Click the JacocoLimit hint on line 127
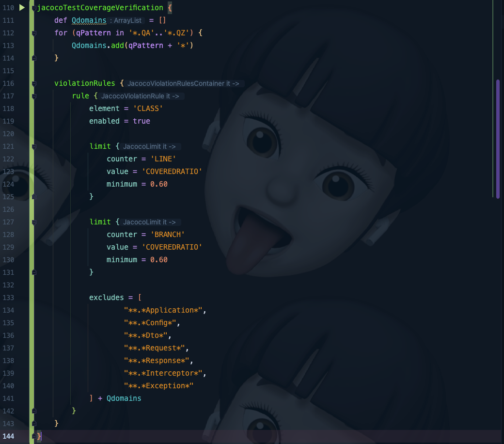 click(x=149, y=222)
